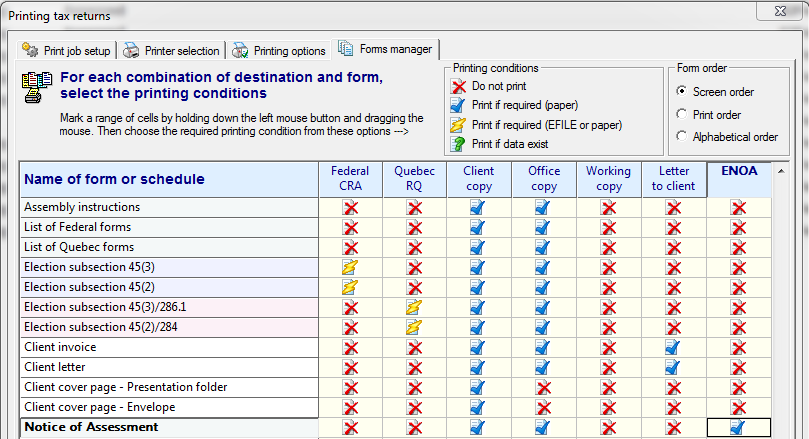Image resolution: width=809 pixels, height=439 pixels.
Task: Select 'Print if data exist' condition
Action: click(459, 144)
